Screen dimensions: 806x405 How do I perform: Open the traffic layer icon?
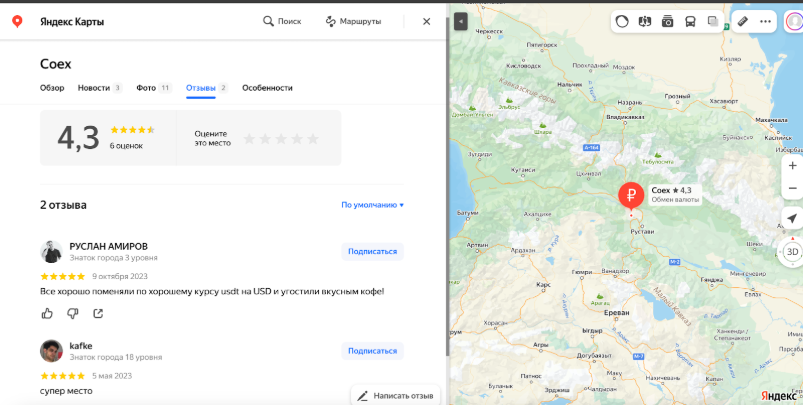(622, 22)
